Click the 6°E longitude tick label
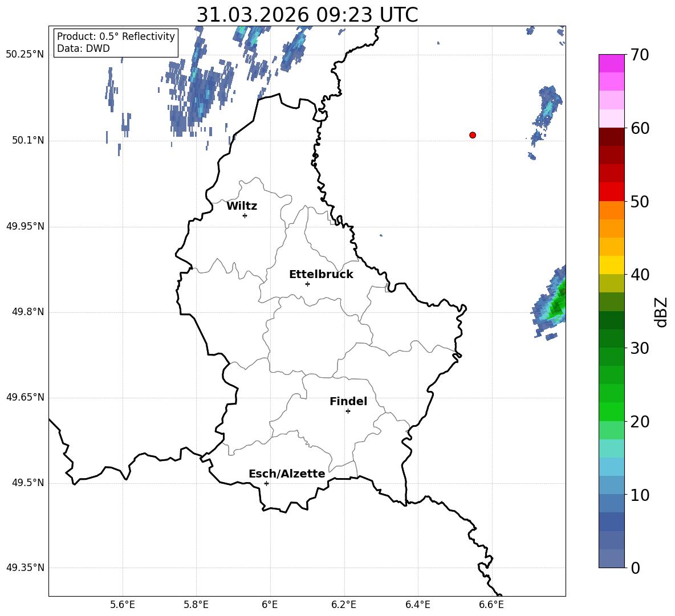Screen dimensions: 675x616 (x=270, y=605)
